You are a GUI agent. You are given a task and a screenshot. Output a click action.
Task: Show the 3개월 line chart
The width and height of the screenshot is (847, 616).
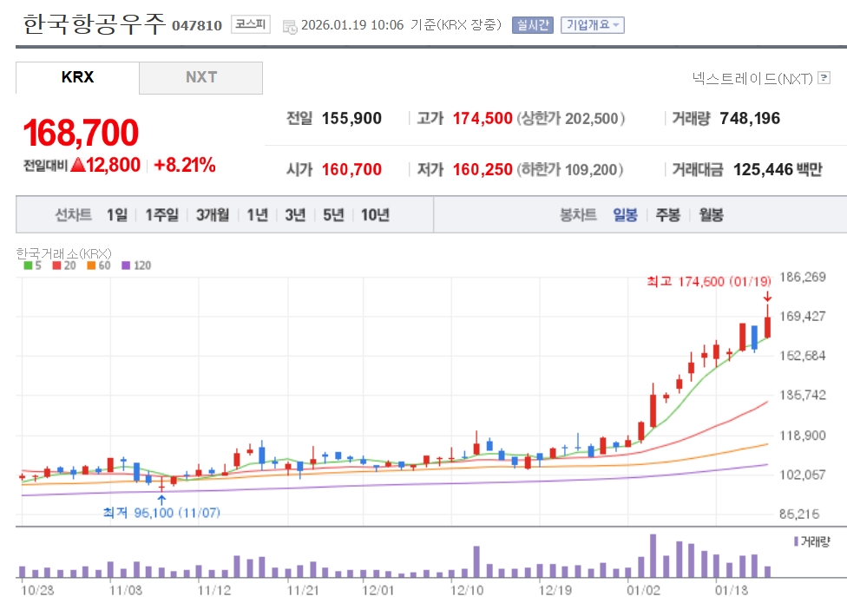(x=213, y=215)
